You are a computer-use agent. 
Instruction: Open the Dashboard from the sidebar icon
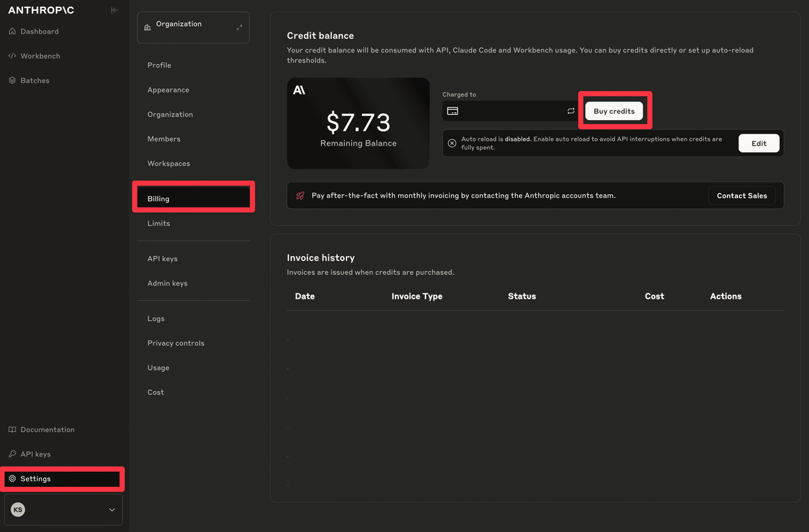[x=12, y=31]
